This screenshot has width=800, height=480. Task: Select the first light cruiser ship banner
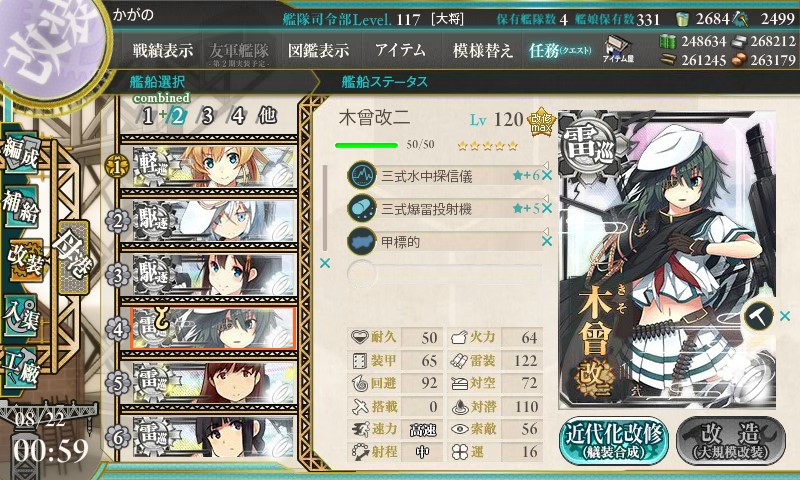click(214, 167)
